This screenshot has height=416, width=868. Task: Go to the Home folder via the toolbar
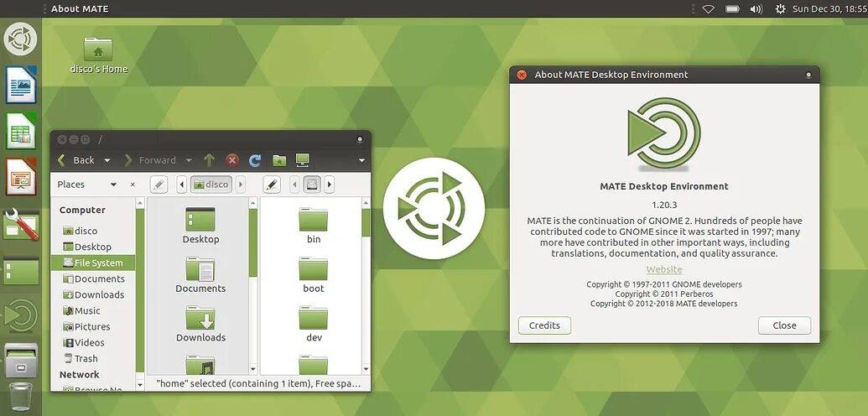click(279, 160)
